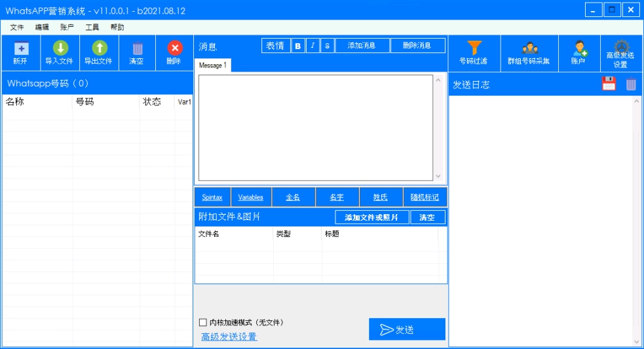The height and width of the screenshot is (349, 644).
Task: Click 清空 button in attachments header
Action: (x=428, y=217)
